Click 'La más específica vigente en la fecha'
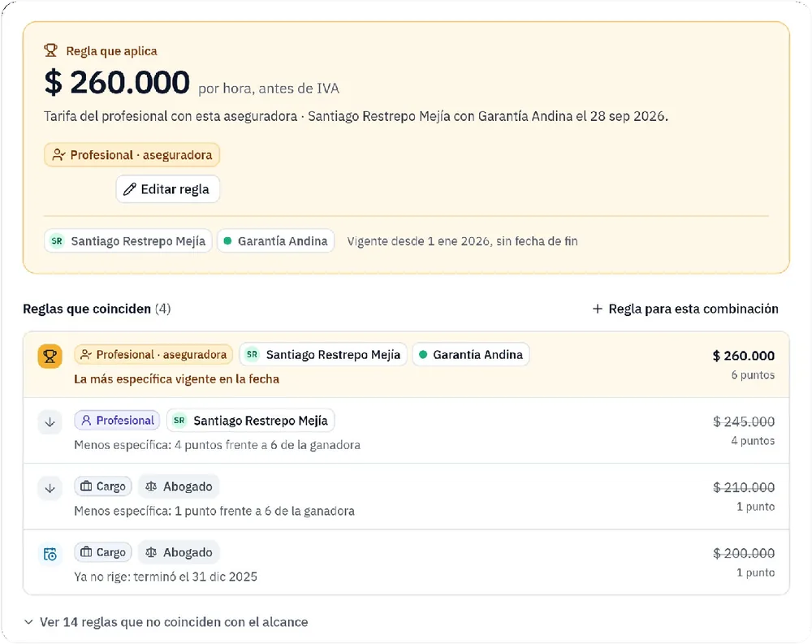This screenshot has width=812, height=644. 176,378
